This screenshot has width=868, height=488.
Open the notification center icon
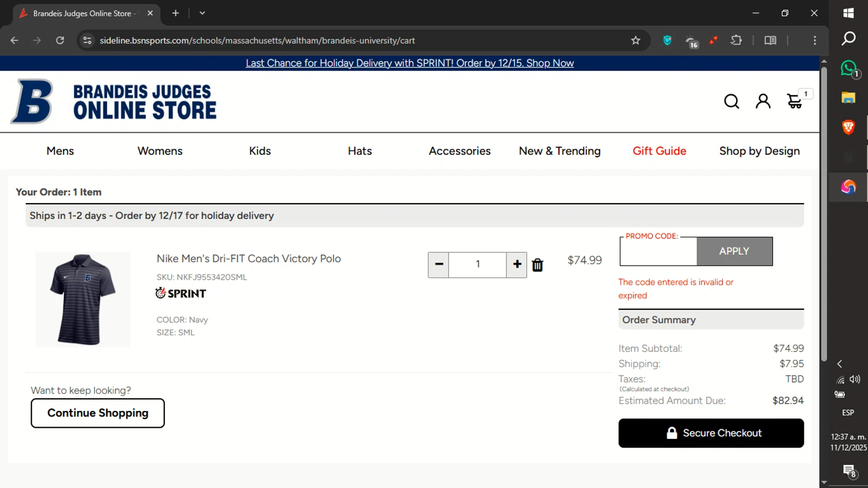click(849, 471)
